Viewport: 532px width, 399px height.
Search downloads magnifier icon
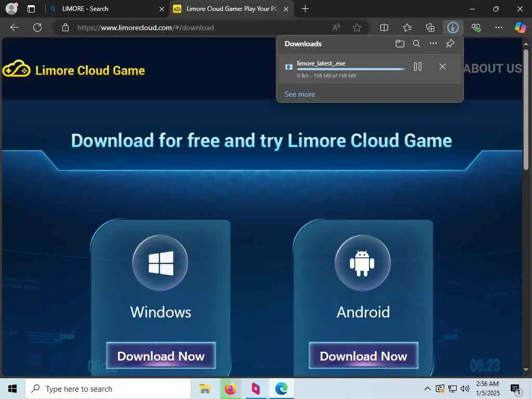point(416,44)
